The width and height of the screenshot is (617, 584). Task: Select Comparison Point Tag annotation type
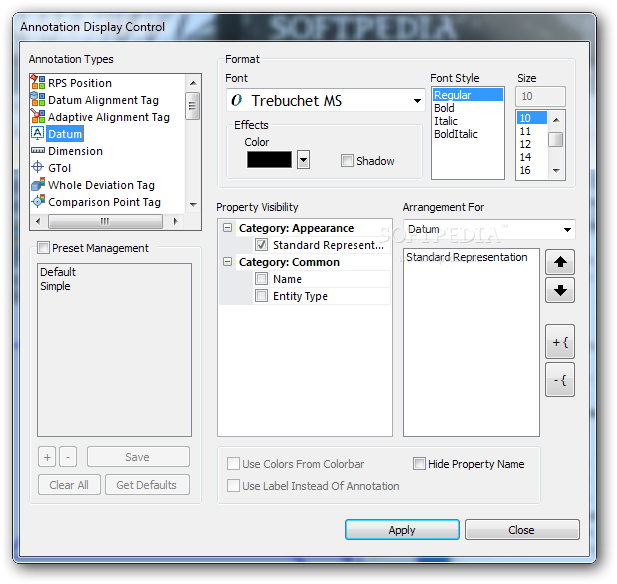(x=104, y=202)
